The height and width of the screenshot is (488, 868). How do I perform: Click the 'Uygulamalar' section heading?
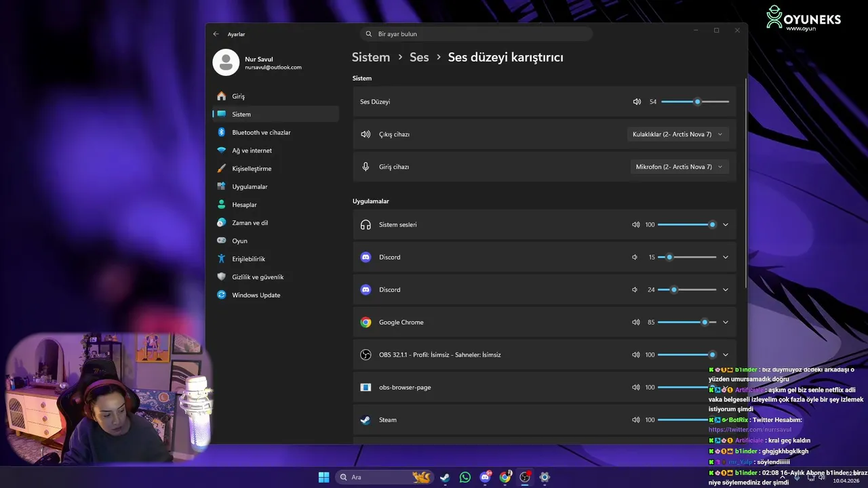point(371,201)
